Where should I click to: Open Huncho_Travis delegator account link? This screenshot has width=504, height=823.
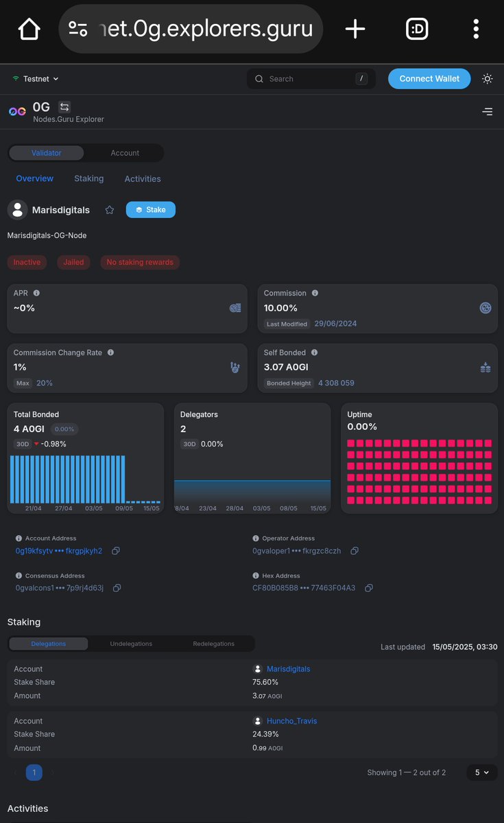[x=291, y=721]
